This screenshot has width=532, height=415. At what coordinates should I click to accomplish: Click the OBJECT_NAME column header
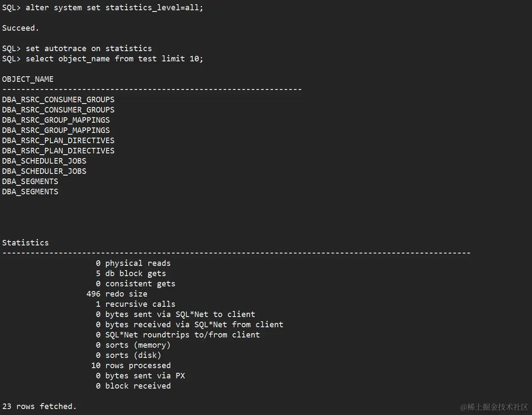click(28, 79)
